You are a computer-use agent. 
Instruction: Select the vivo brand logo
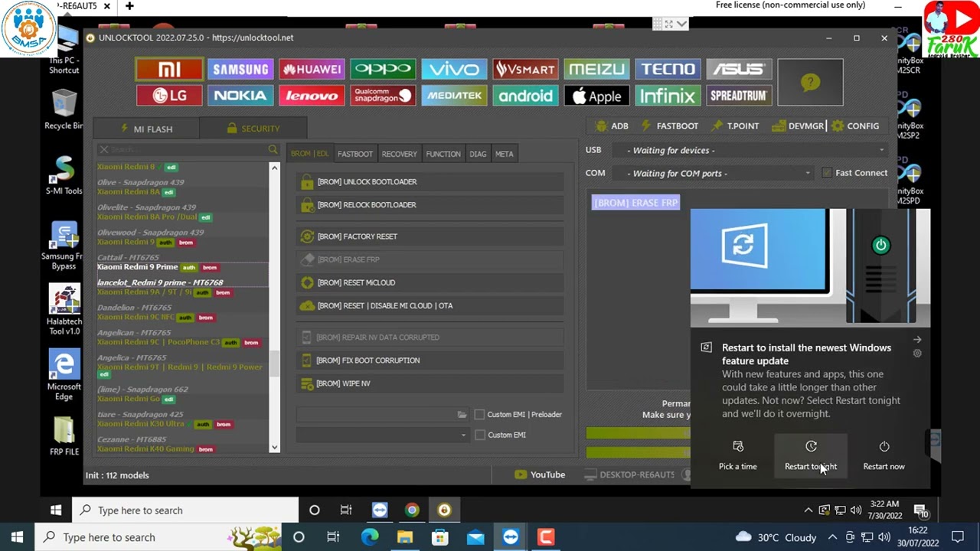tap(454, 70)
